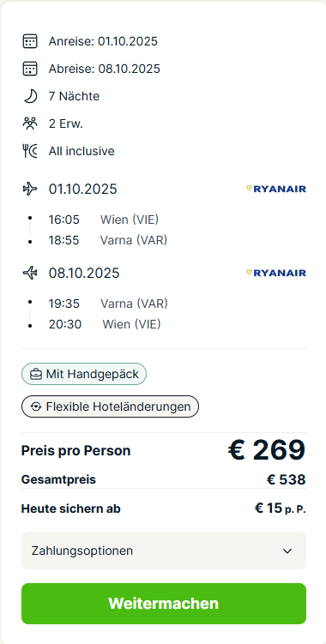Viewport: 326px width, 644px height.
Task: Click the Heute sichern ab € 15 amount
Action: (x=281, y=509)
